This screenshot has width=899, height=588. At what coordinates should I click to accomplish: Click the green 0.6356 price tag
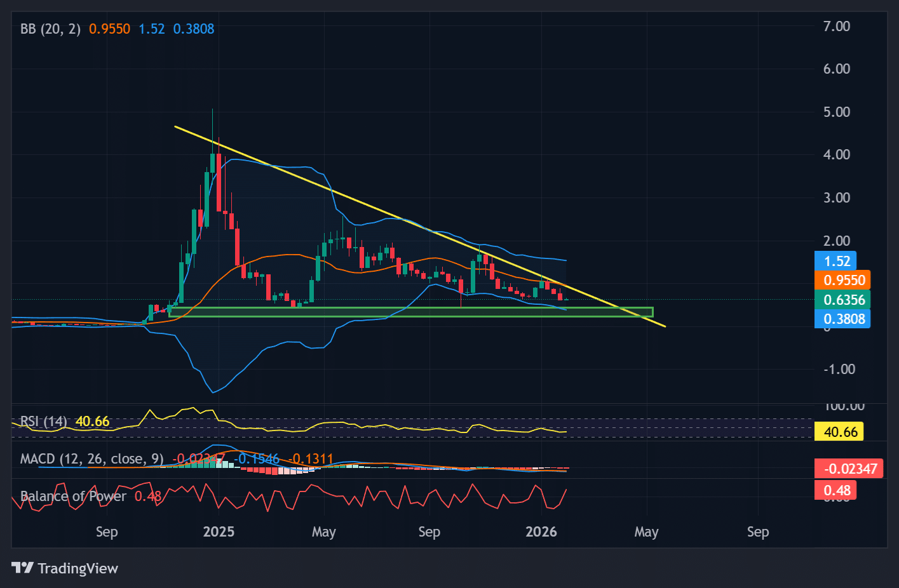click(842, 300)
